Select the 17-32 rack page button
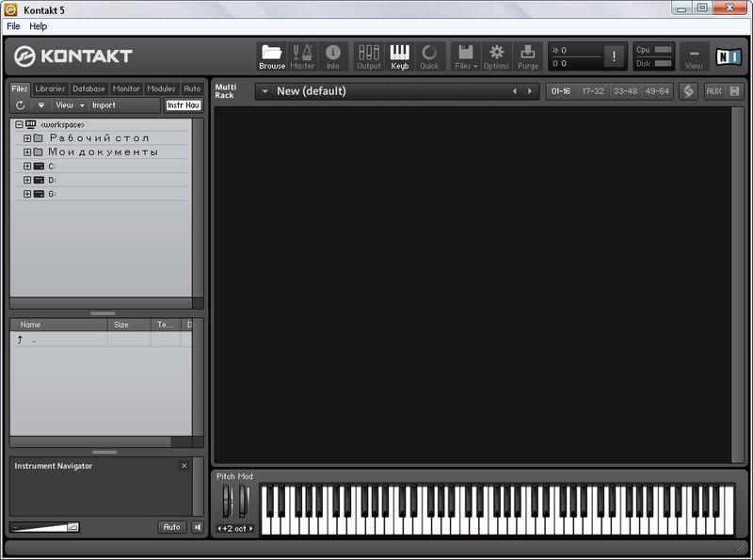 tap(593, 91)
